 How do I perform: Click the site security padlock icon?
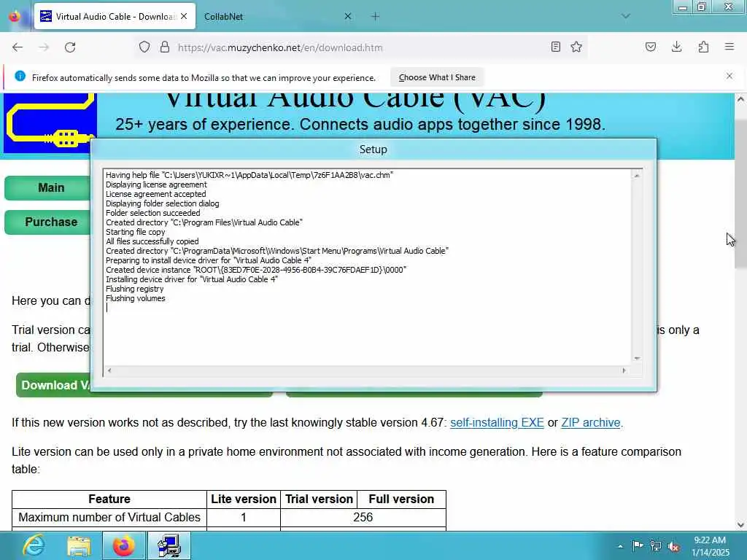point(165,47)
